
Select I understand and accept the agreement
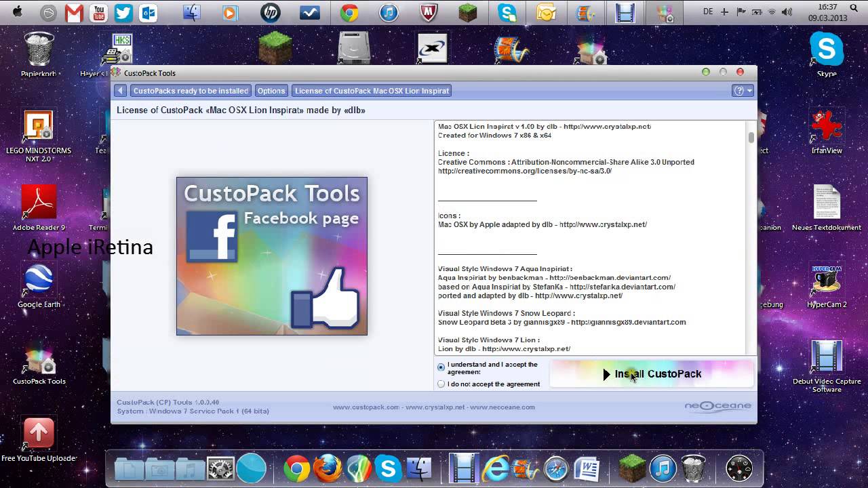[441, 367]
